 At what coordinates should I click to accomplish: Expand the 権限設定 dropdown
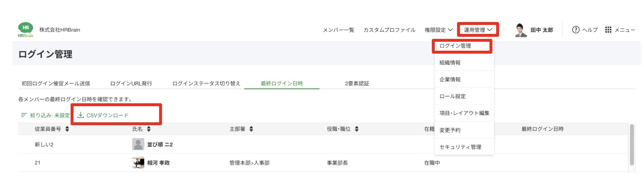click(x=439, y=30)
